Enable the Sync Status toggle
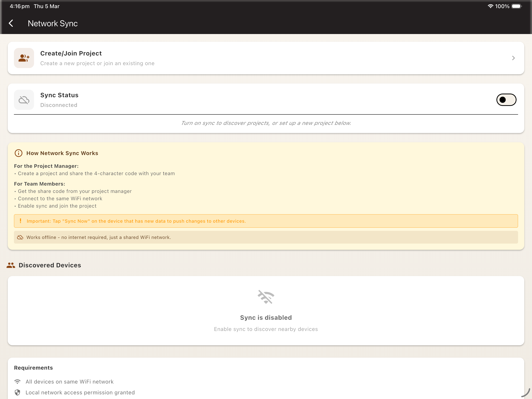This screenshot has height=399, width=532. (506, 100)
